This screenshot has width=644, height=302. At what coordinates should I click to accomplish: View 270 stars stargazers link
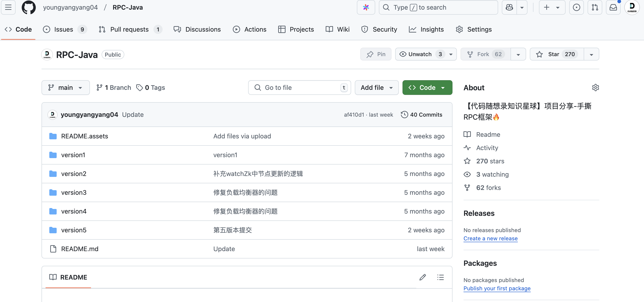pyautogui.click(x=484, y=161)
